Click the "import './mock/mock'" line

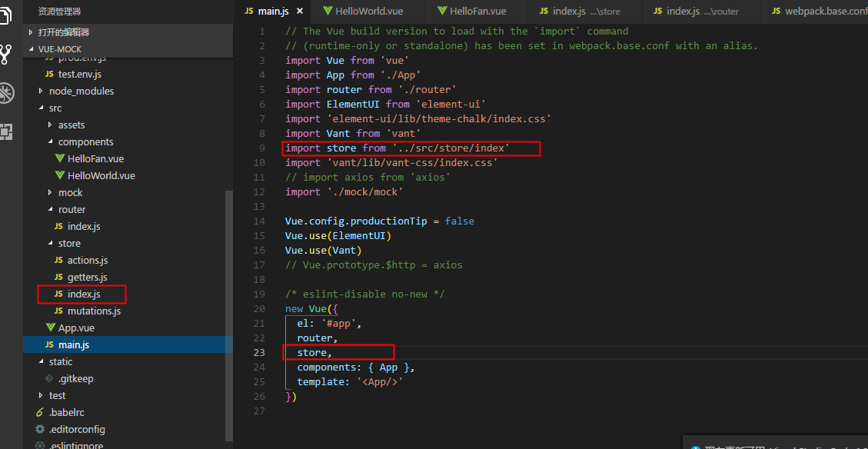(344, 191)
